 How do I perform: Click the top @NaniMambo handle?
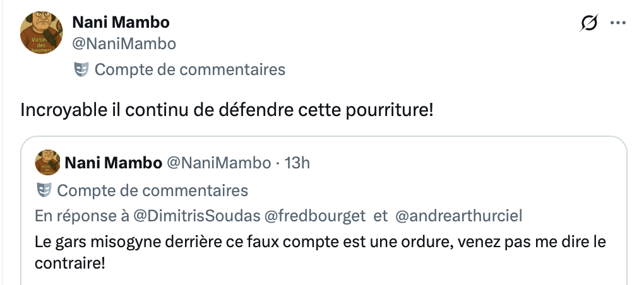point(124,44)
